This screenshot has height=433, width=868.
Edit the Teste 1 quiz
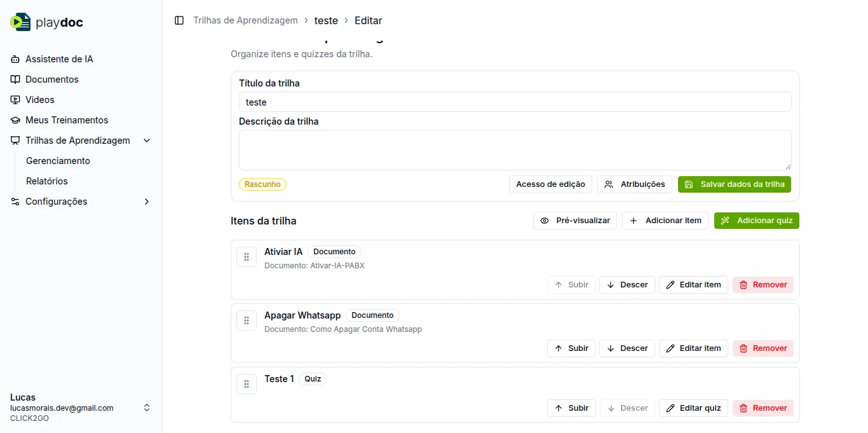(x=693, y=408)
